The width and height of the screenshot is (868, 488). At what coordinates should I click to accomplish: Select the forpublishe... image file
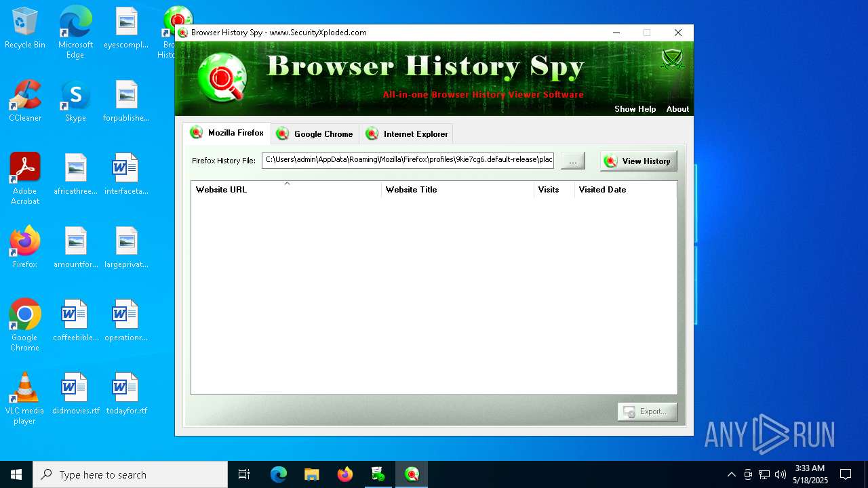click(126, 101)
